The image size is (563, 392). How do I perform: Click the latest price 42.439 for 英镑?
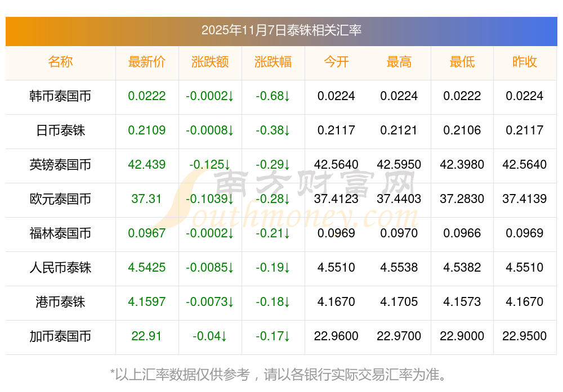coord(147,165)
